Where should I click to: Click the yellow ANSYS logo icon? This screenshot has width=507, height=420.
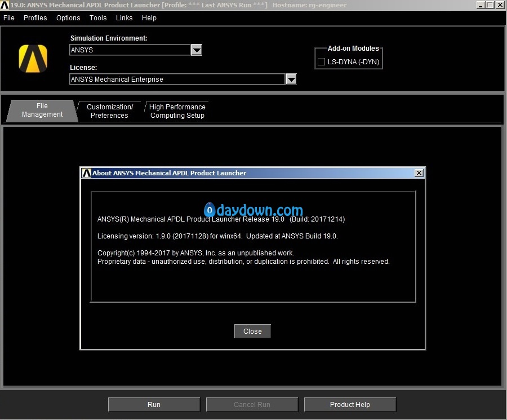click(x=33, y=59)
